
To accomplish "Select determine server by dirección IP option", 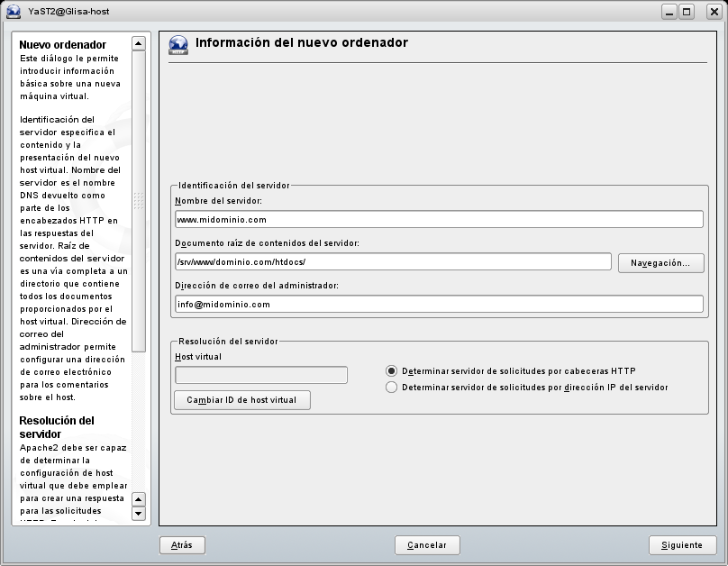I will 391,388.
